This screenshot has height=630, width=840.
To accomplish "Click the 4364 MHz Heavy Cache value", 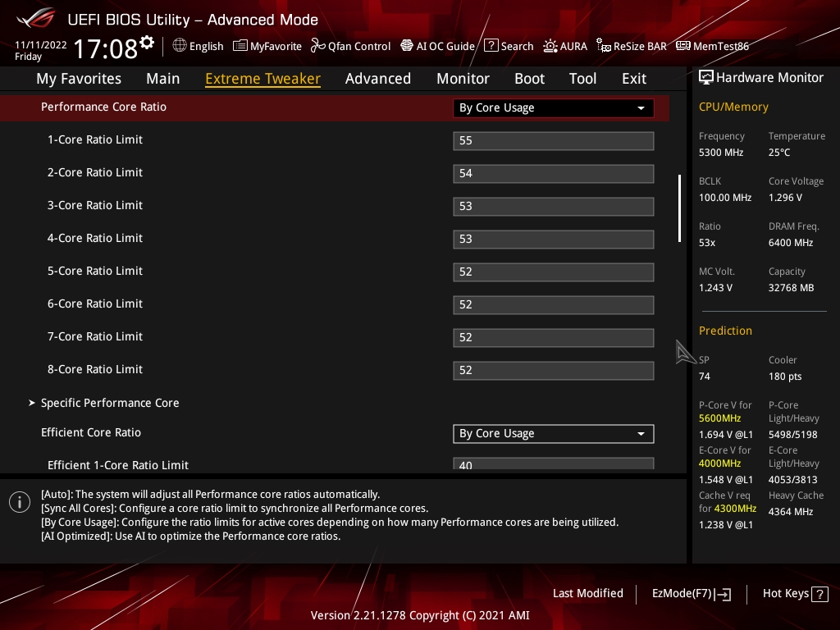I will 791,511.
